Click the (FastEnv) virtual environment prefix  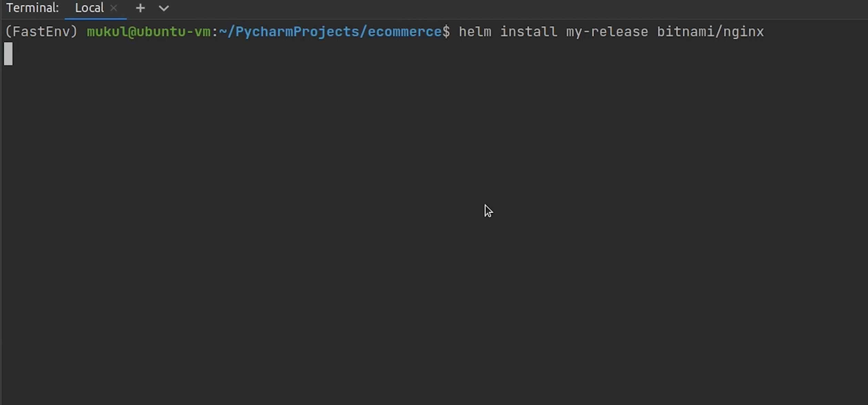pos(41,32)
